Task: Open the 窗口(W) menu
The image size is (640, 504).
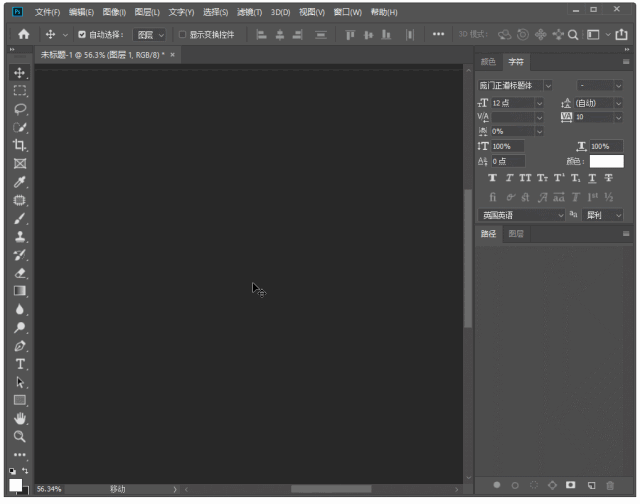Action: coord(348,12)
